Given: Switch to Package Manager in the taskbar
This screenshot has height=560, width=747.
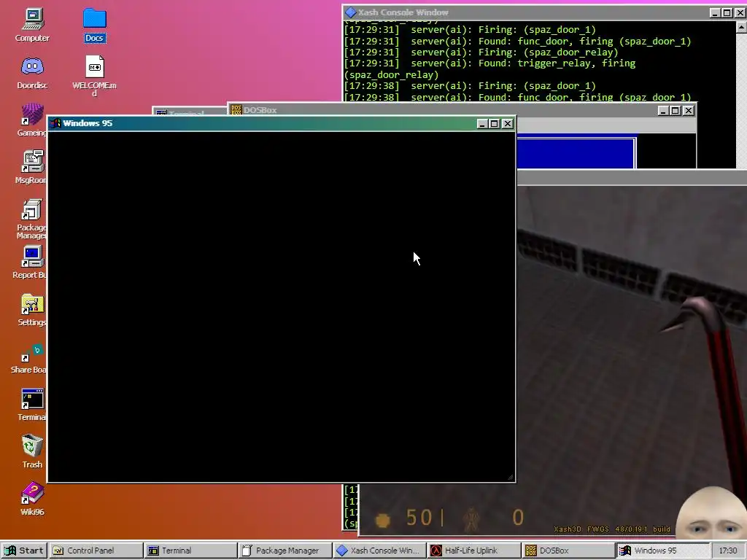Looking at the screenshot, I should pyautogui.click(x=285, y=551).
